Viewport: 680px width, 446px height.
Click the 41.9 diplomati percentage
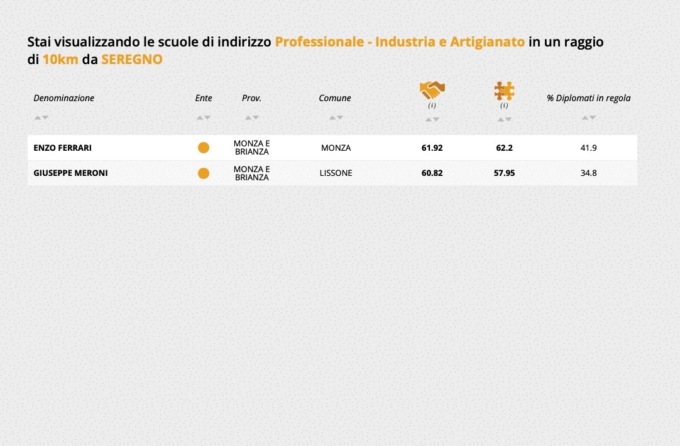[x=588, y=148]
